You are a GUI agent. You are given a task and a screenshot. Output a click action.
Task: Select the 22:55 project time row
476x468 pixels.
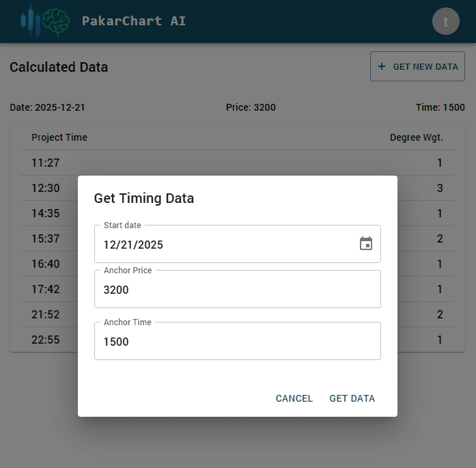[x=46, y=340]
